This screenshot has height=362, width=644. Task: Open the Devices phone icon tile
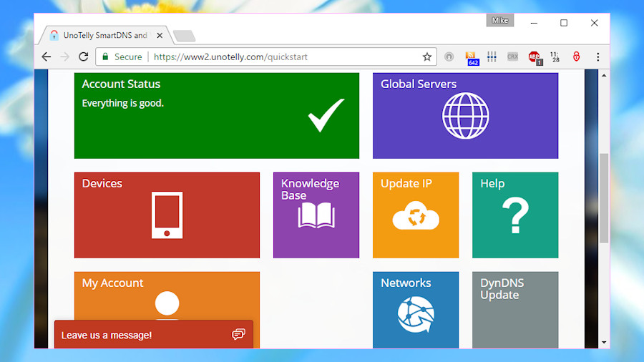[x=167, y=215]
